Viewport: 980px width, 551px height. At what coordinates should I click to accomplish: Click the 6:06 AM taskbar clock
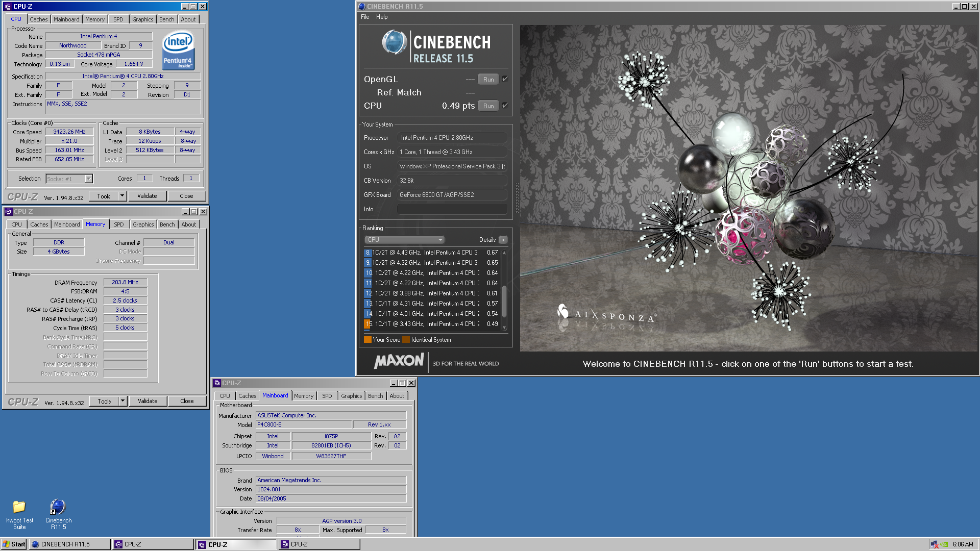(963, 544)
